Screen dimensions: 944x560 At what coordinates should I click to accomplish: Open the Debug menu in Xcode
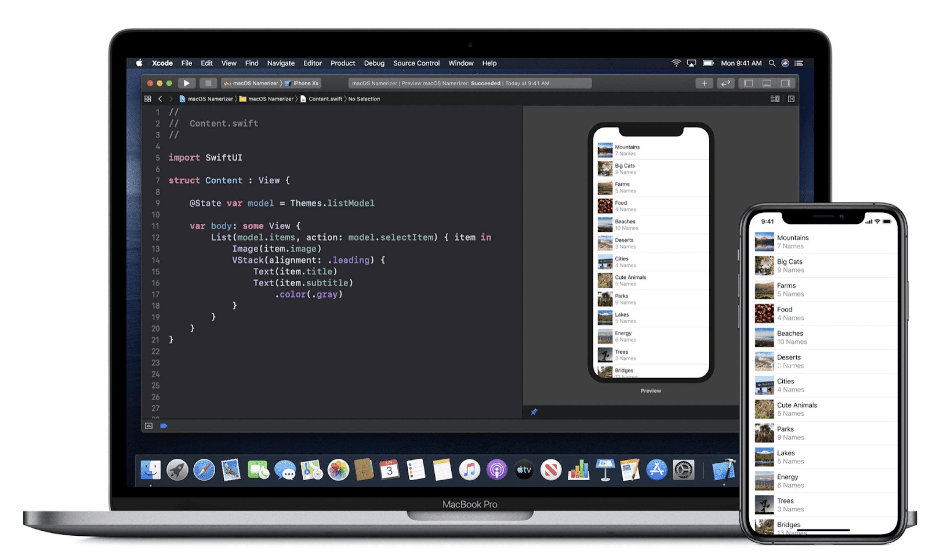tap(374, 63)
